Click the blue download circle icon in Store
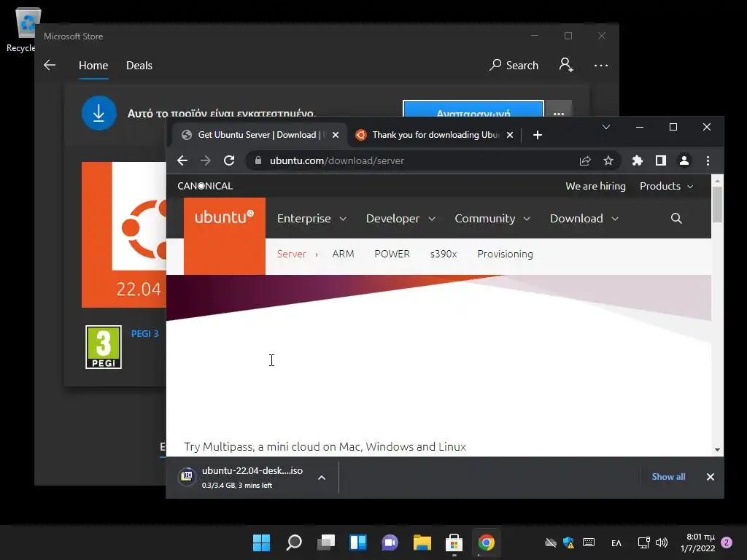The width and height of the screenshot is (747, 560). 99,113
